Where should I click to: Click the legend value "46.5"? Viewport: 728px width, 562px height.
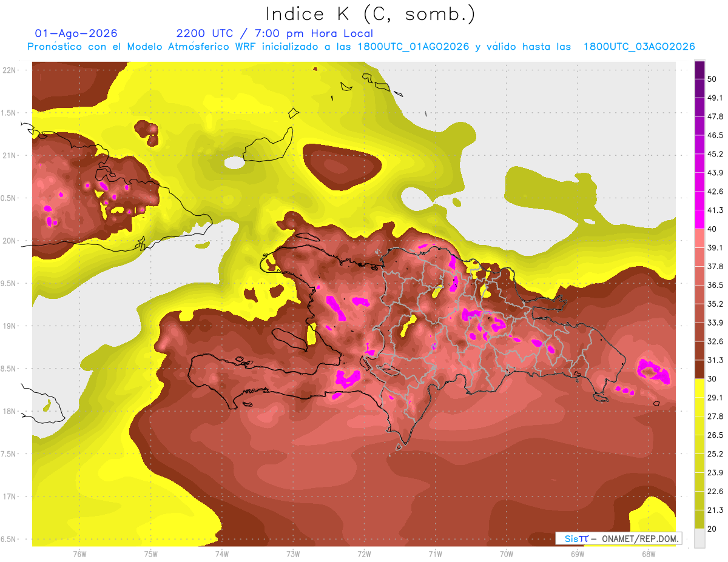715,135
